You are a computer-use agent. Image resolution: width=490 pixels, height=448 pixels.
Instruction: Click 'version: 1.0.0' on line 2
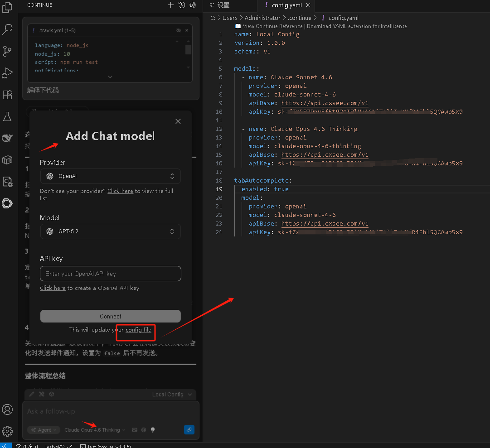(x=260, y=43)
